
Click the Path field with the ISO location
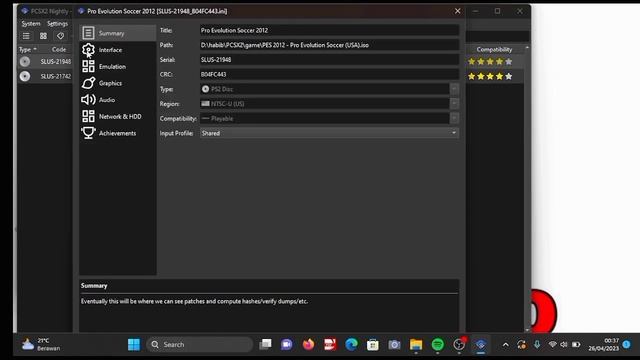tap(329, 45)
